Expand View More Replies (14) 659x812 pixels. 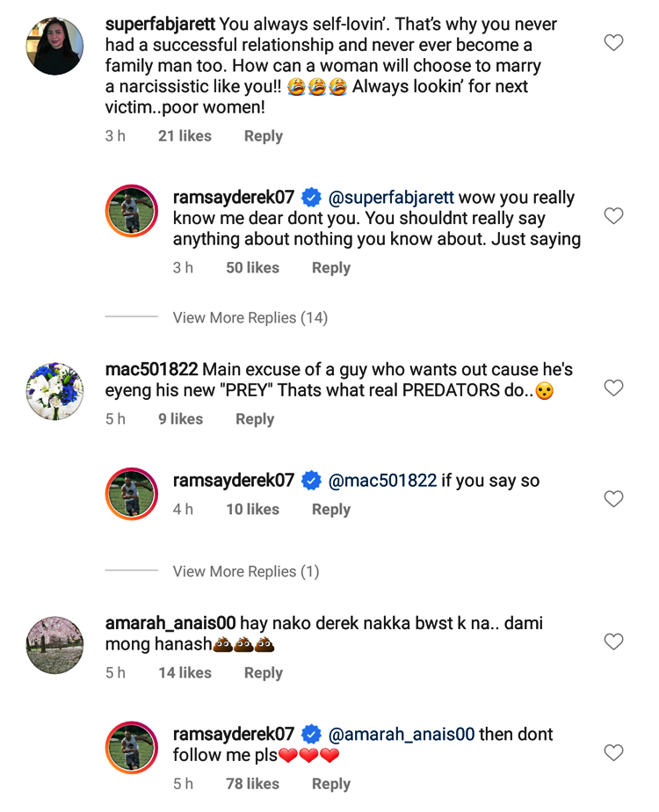pos(250,317)
